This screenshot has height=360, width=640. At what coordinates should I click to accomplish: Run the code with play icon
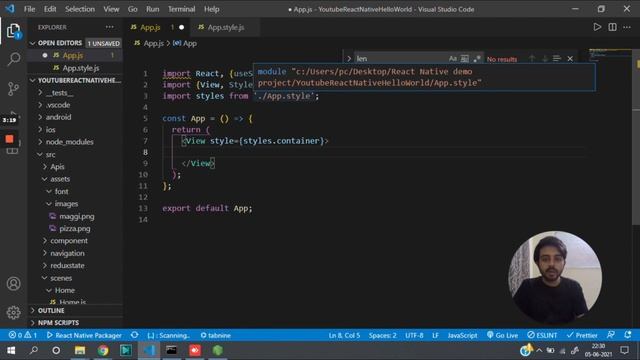click(x=597, y=27)
